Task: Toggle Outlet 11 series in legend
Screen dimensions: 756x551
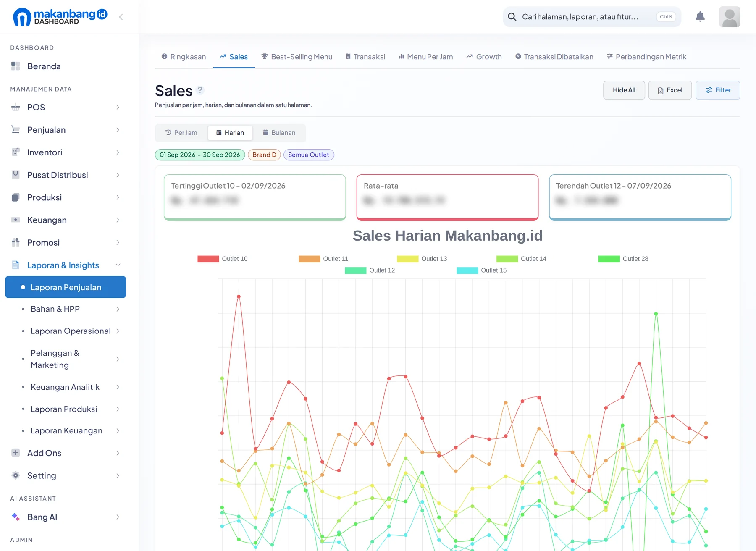Action: coord(323,259)
